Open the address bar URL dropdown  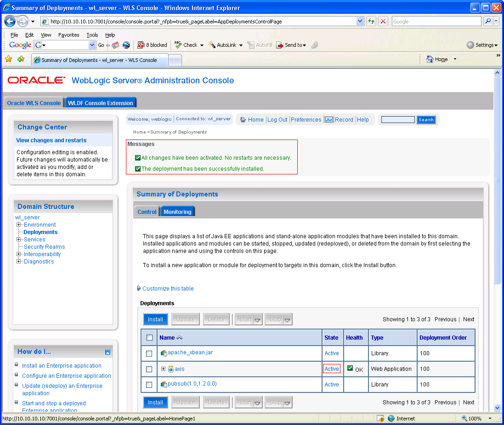(x=360, y=22)
